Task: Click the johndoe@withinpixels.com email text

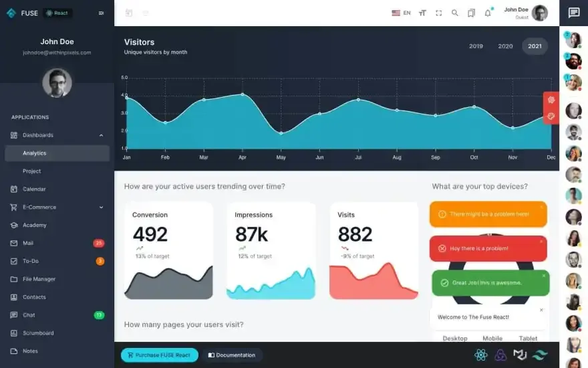Action: click(x=57, y=53)
